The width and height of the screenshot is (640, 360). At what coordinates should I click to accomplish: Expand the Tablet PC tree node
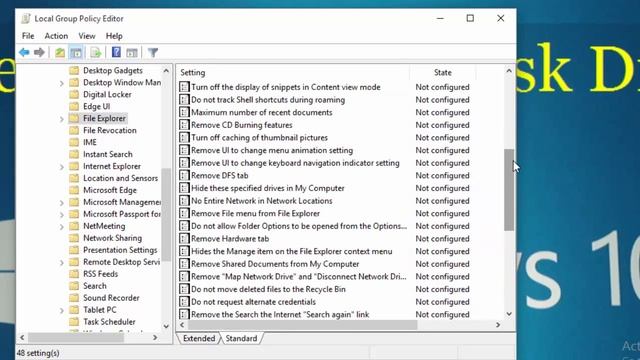click(x=62, y=310)
